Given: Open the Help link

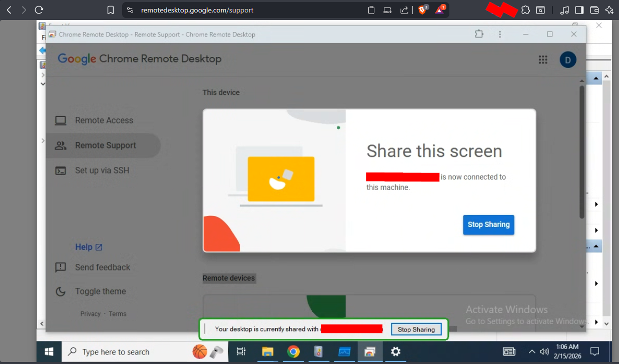Looking at the screenshot, I should pyautogui.click(x=89, y=247).
